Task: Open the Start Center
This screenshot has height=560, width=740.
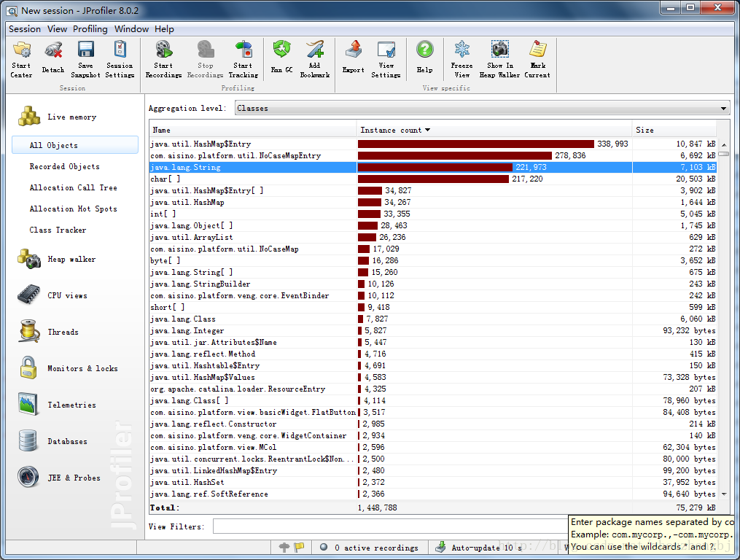Action: (22, 60)
